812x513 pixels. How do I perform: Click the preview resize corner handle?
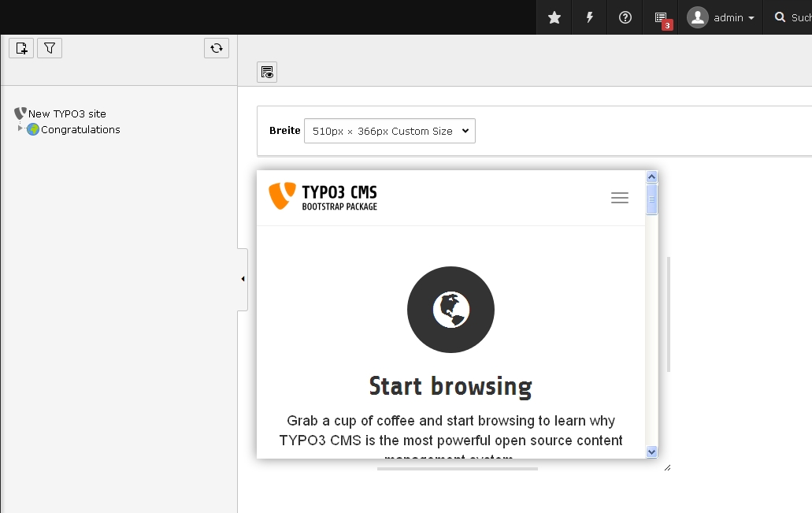tap(668, 467)
